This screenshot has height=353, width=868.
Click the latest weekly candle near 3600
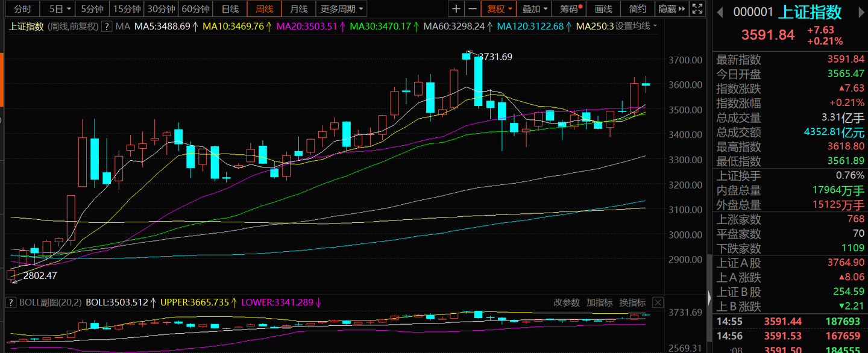pyautogui.click(x=646, y=85)
